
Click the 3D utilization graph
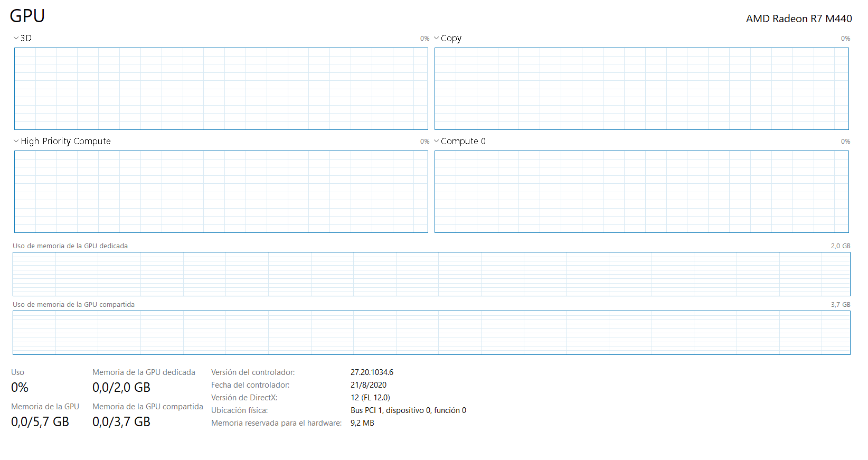click(221, 89)
